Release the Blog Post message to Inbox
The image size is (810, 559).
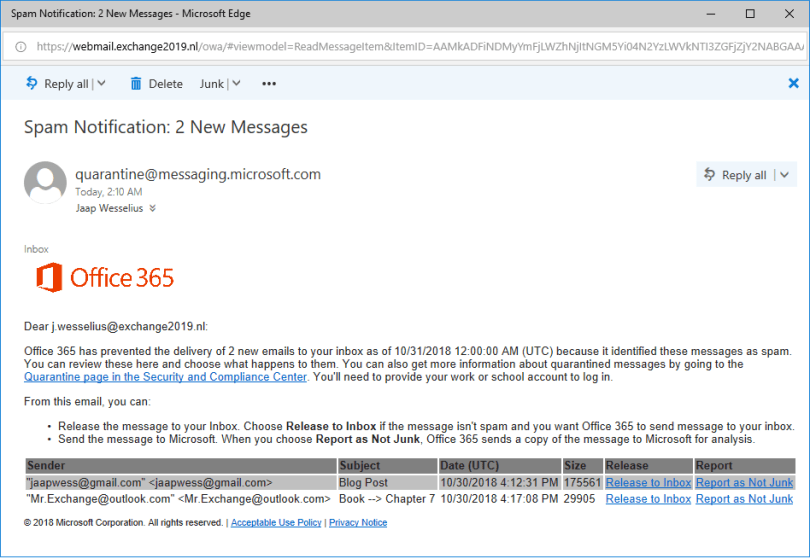coord(648,482)
